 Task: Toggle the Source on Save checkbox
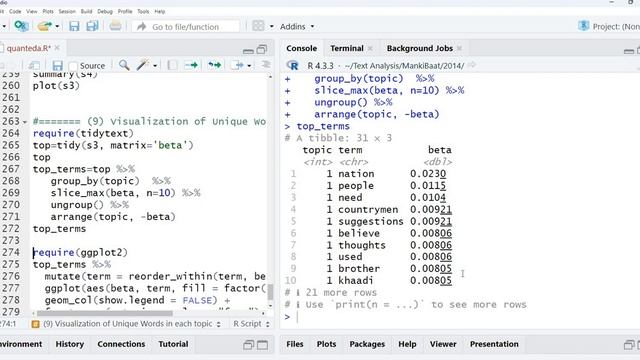click(x=73, y=66)
